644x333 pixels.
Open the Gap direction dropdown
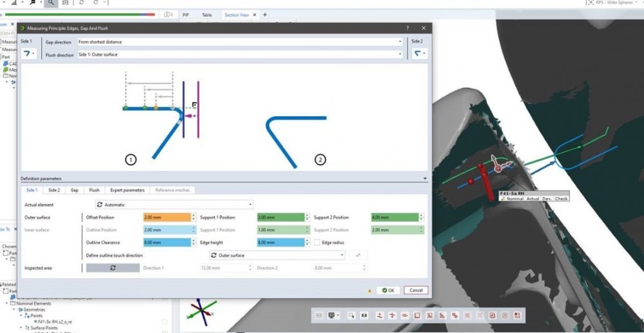tap(239, 42)
